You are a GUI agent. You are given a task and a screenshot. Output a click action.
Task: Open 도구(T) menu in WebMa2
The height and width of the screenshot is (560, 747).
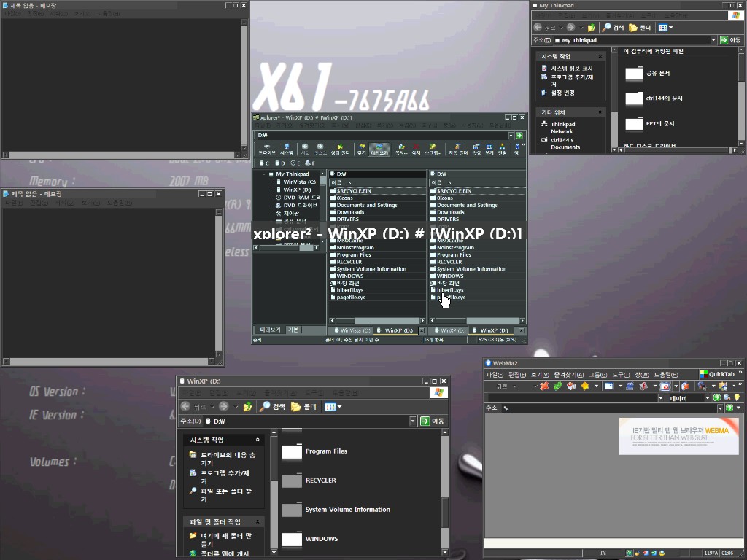coord(622,375)
